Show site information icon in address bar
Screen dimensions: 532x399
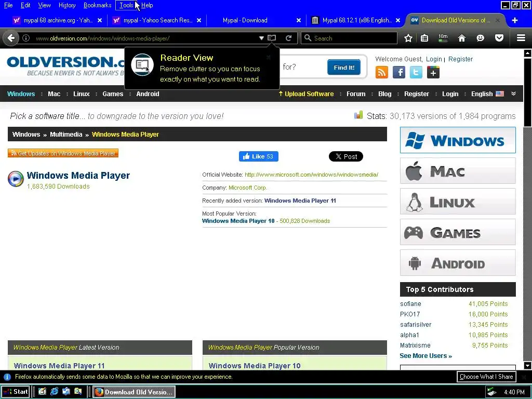[26, 38]
